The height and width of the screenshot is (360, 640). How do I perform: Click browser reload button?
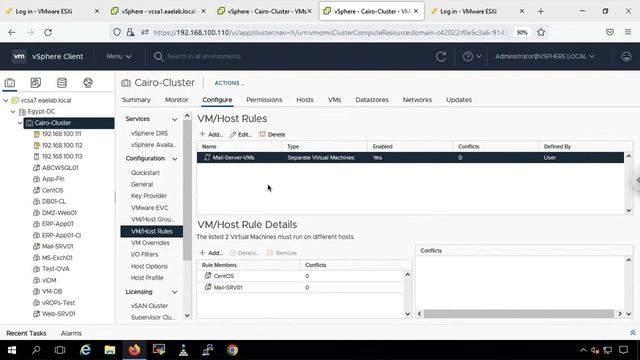pyautogui.click(x=48, y=32)
